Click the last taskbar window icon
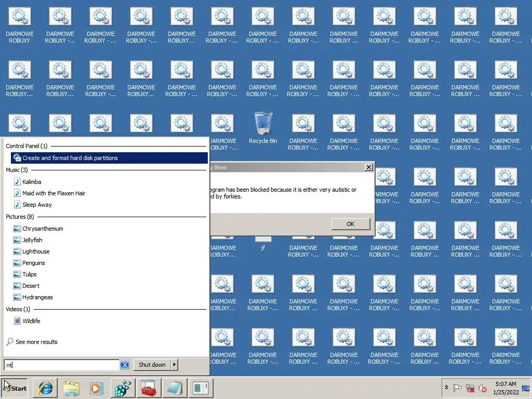The height and width of the screenshot is (399, 532). 200,388
